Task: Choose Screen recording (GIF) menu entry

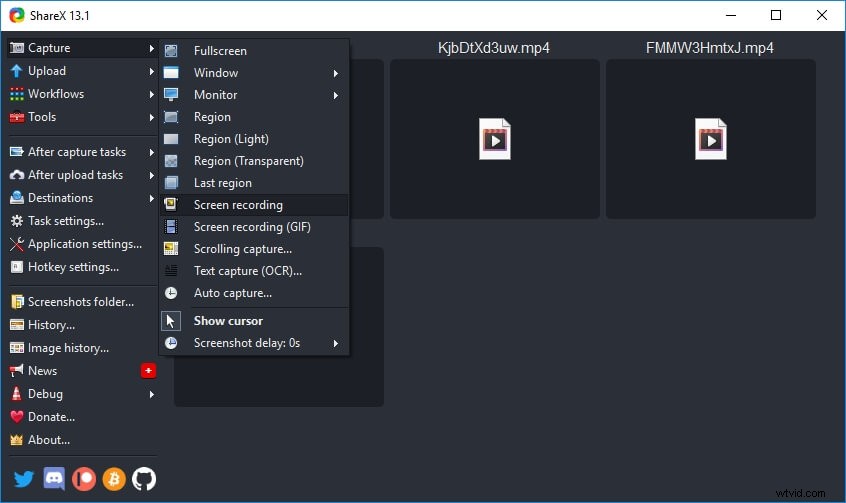Action: (252, 227)
